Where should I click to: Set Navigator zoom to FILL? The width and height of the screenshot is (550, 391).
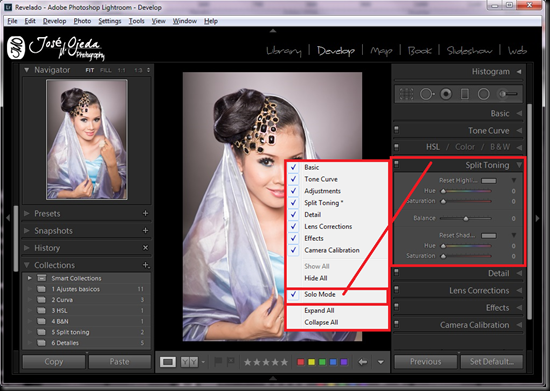[106, 70]
